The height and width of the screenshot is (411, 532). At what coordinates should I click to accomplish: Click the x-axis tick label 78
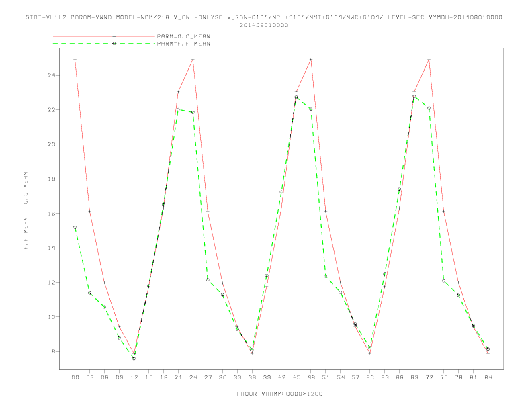pyautogui.click(x=459, y=377)
